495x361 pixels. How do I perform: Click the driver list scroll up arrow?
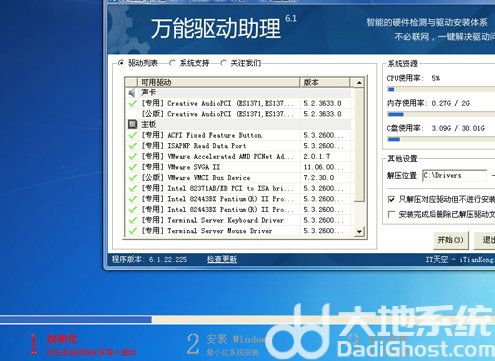[x=359, y=82]
